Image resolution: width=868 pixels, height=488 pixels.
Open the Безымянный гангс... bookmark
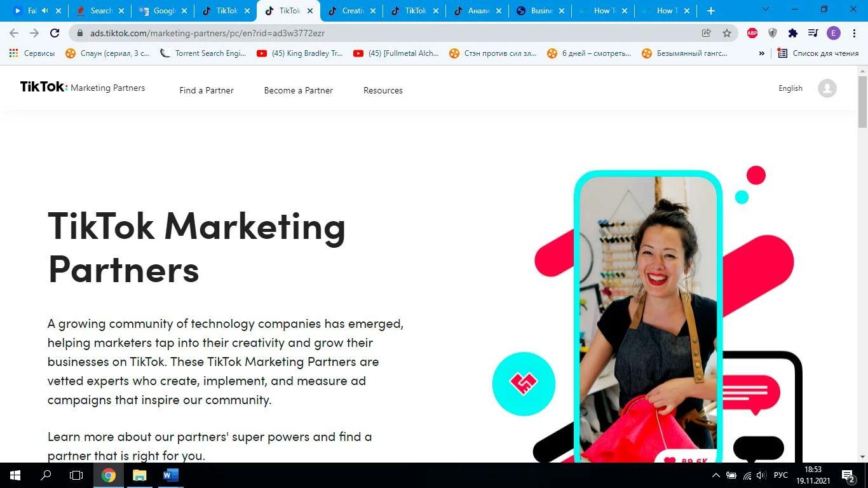(x=685, y=53)
